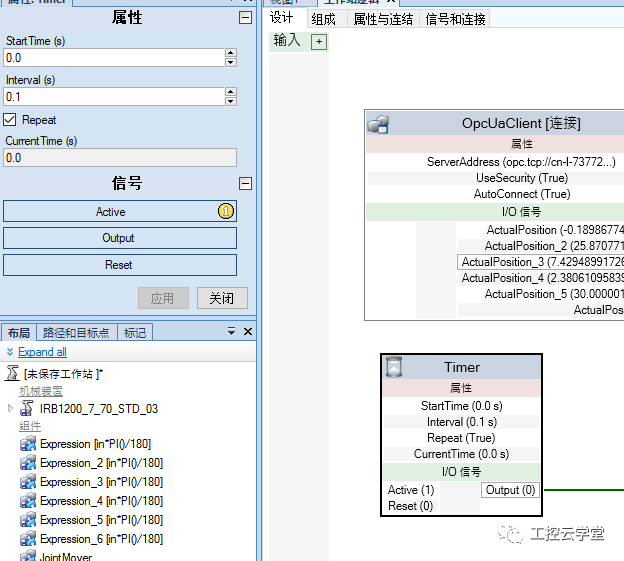Click the 关闭 button
The height and width of the screenshot is (561, 624).
tap(222, 298)
